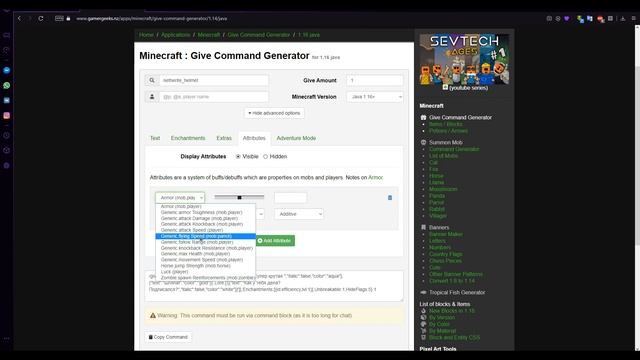The image size is (640, 360).
Task: Choose Generic max Health option
Action: [x=205, y=253]
